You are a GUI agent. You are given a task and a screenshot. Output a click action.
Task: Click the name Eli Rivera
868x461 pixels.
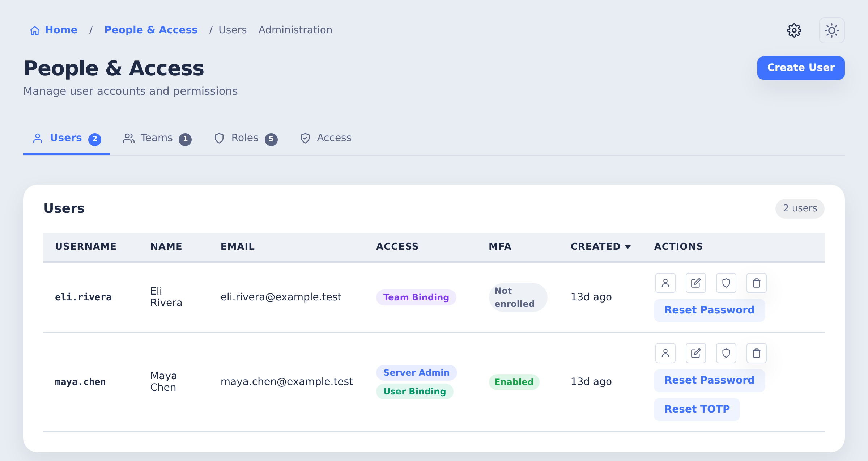[x=166, y=297]
